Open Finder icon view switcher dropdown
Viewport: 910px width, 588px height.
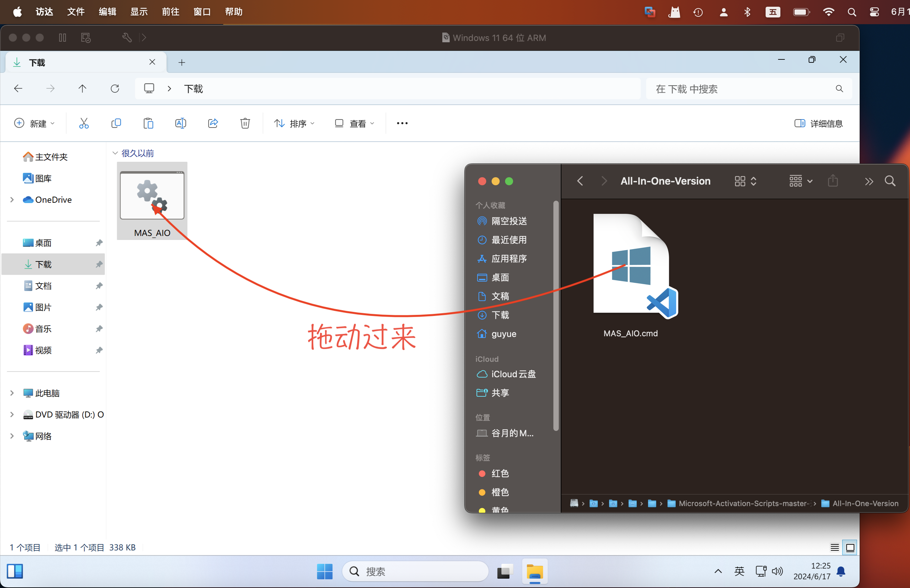tap(745, 181)
